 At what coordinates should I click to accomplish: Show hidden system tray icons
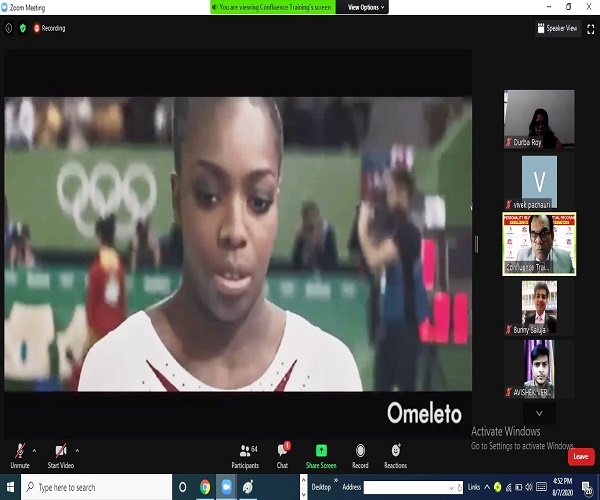487,487
